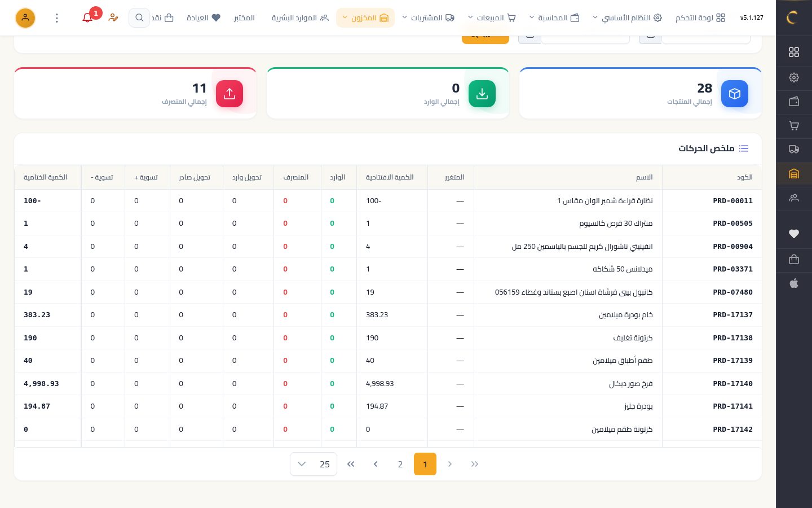Viewport: 812px width, 508px height.
Task: Click the dashboard grid icon in sidebar
Action: pyautogui.click(x=794, y=52)
